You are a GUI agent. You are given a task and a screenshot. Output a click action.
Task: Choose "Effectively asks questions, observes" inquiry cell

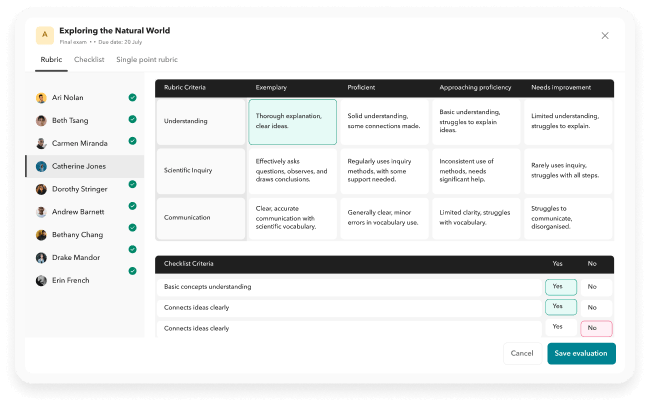click(293, 171)
